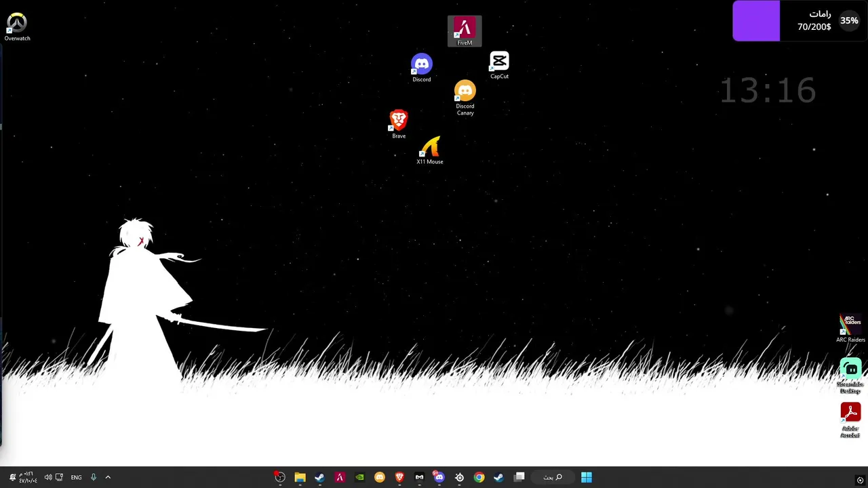Click the Steam taskbar icon beside File Explorer
868x488 pixels.
point(319,477)
